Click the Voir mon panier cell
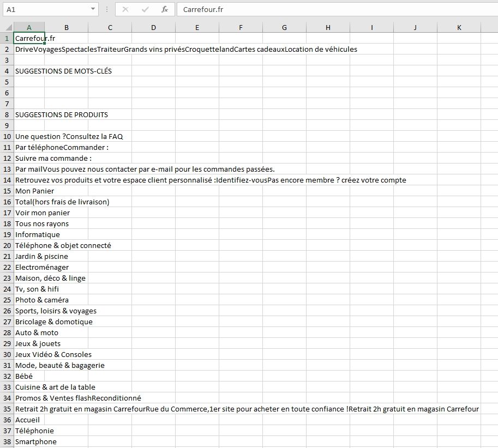This screenshot has width=498, height=448. [x=29, y=213]
